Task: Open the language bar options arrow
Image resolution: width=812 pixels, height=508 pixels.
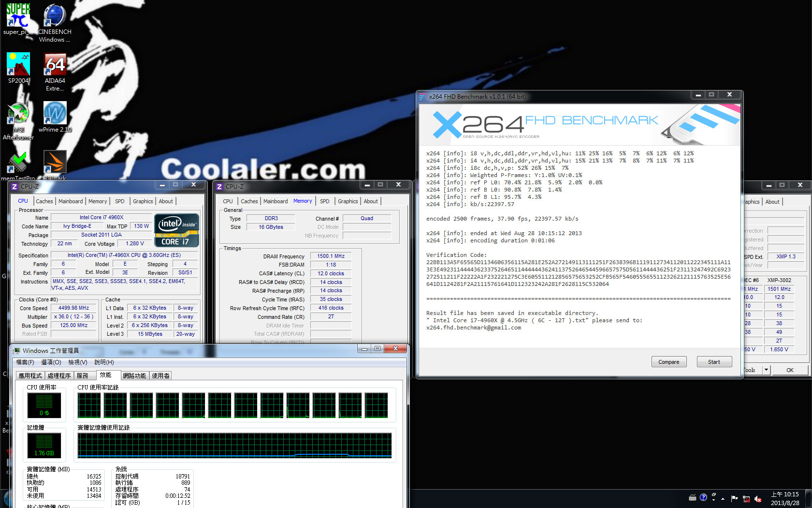Action: [713, 500]
